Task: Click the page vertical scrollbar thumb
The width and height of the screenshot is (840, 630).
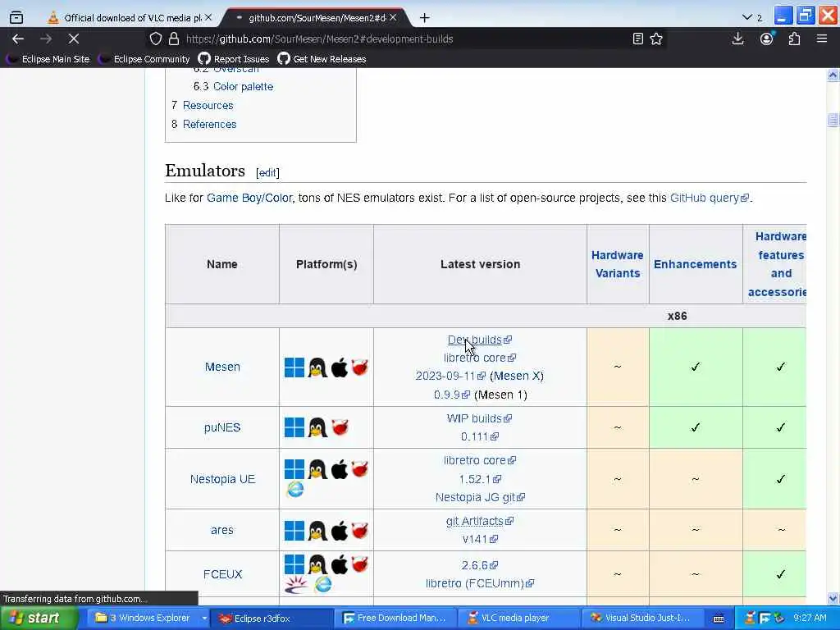Action: (833, 120)
